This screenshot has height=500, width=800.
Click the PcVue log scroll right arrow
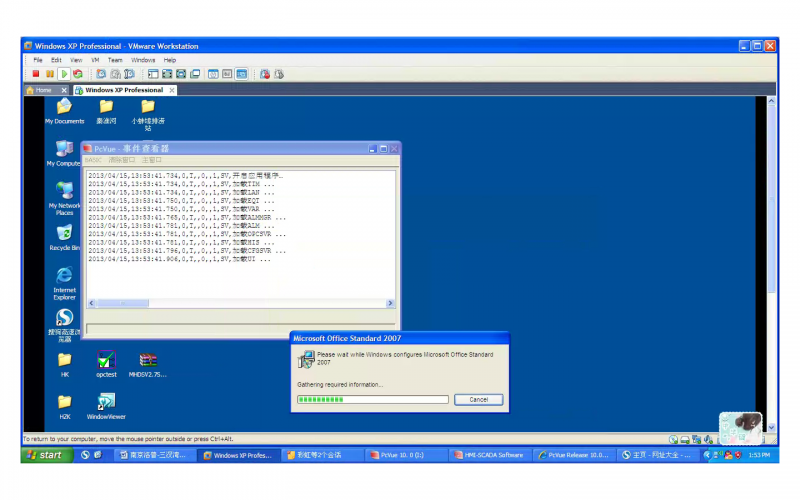(390, 303)
